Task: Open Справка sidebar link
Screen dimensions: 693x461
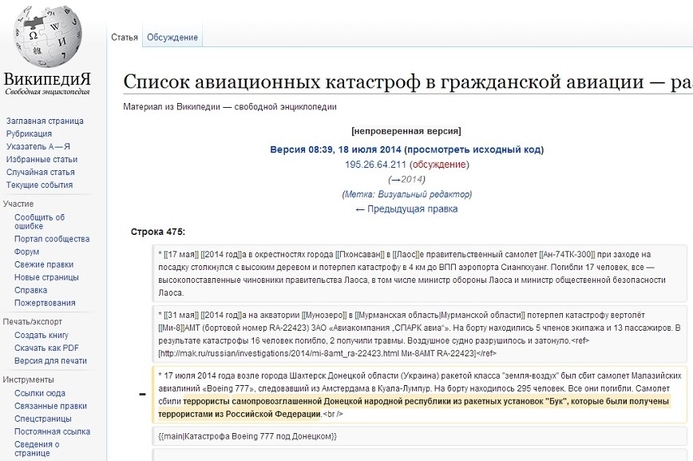Action: click(30, 290)
